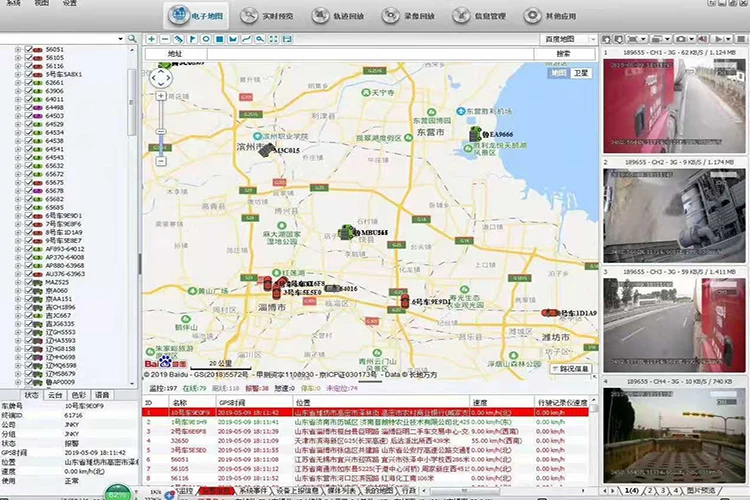Open the 实时预览 live preview module
750x500 pixels.
pyautogui.click(x=273, y=15)
